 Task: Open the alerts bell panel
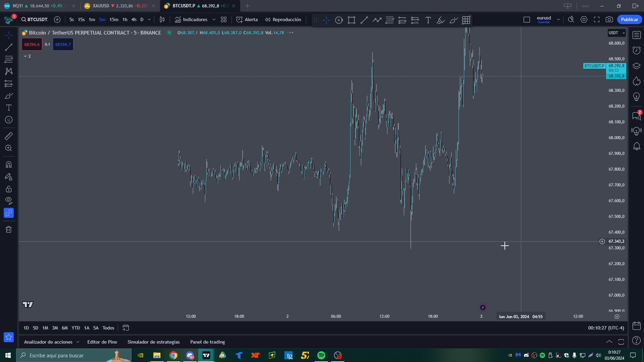click(636, 146)
